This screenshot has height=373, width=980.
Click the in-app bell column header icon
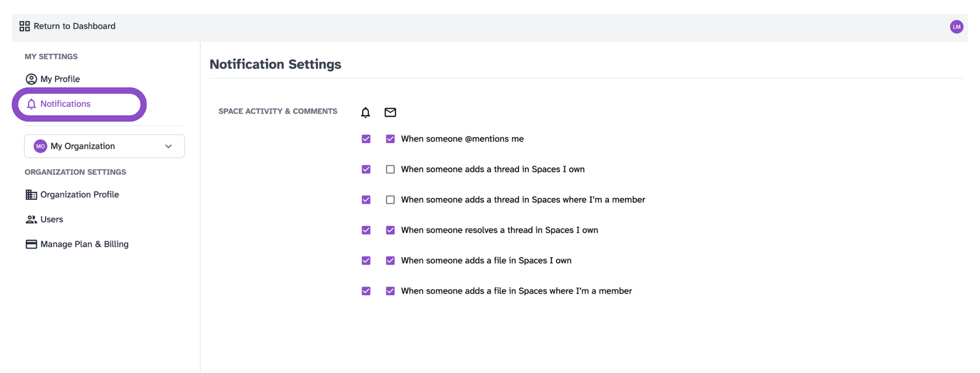coord(366,112)
